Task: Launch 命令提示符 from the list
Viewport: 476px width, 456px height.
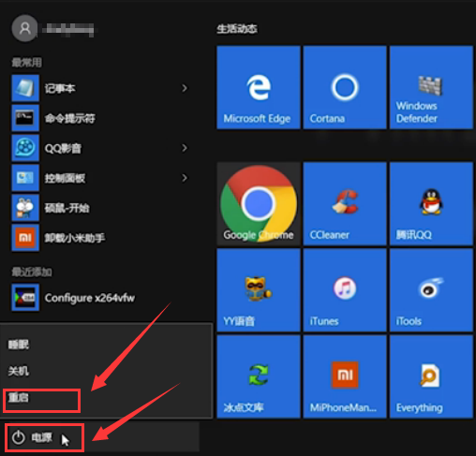Action: tap(100, 118)
